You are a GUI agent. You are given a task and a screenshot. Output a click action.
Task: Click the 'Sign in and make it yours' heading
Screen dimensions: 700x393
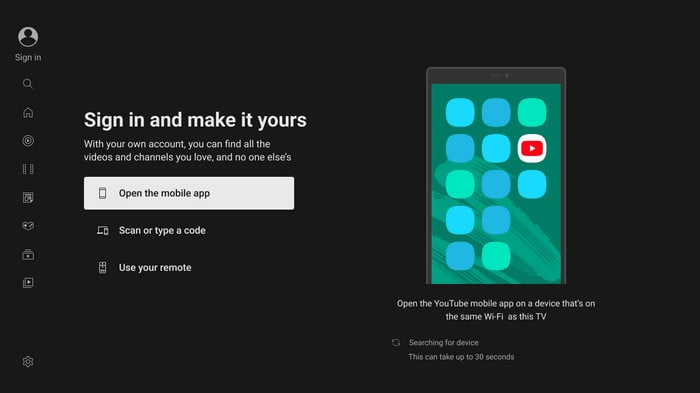[x=195, y=120]
